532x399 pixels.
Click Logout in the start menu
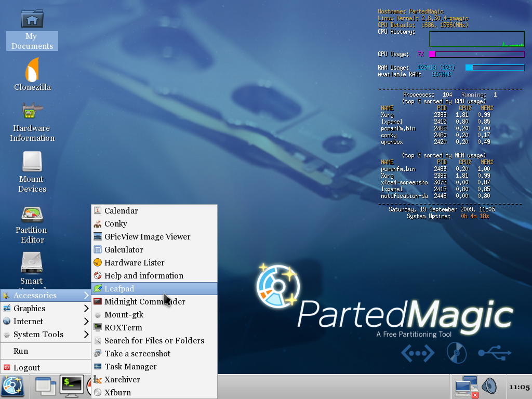pos(26,367)
